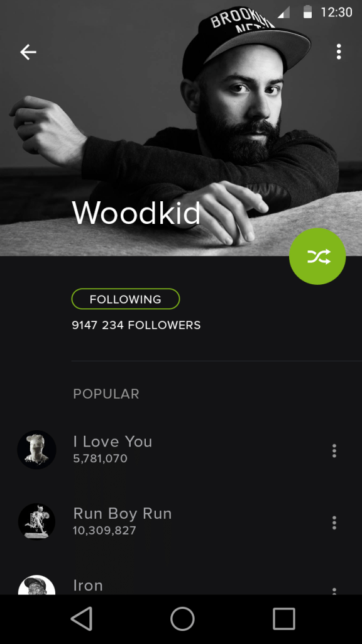The width and height of the screenshot is (362, 644).
Task: Toggle the FOLLOWING button for Woodkid
Action: (x=126, y=299)
